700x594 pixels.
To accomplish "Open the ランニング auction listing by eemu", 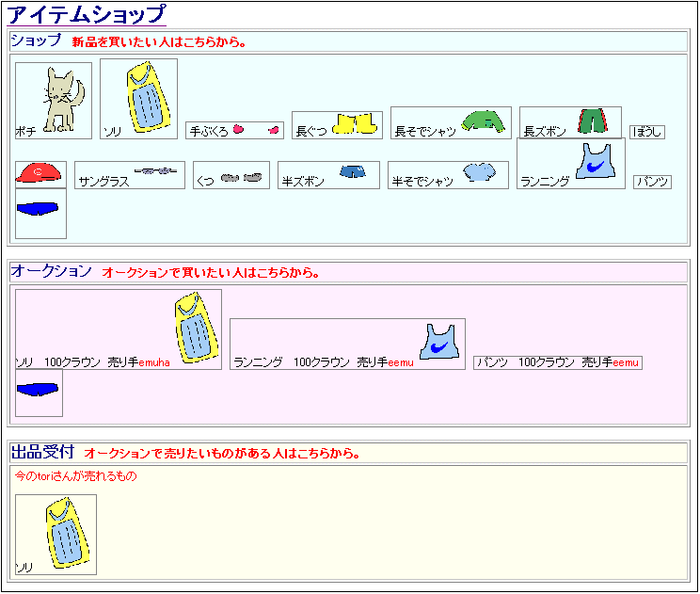I will click(x=348, y=344).
